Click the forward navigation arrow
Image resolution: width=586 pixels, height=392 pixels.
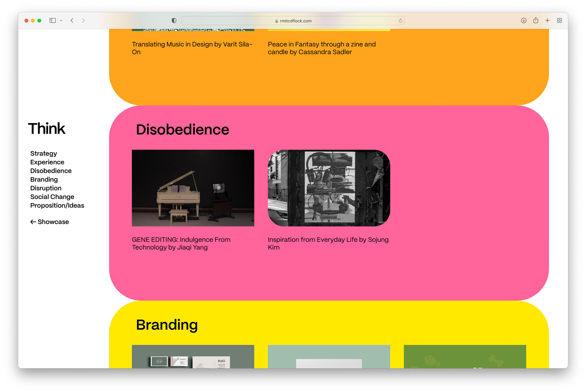(x=83, y=20)
